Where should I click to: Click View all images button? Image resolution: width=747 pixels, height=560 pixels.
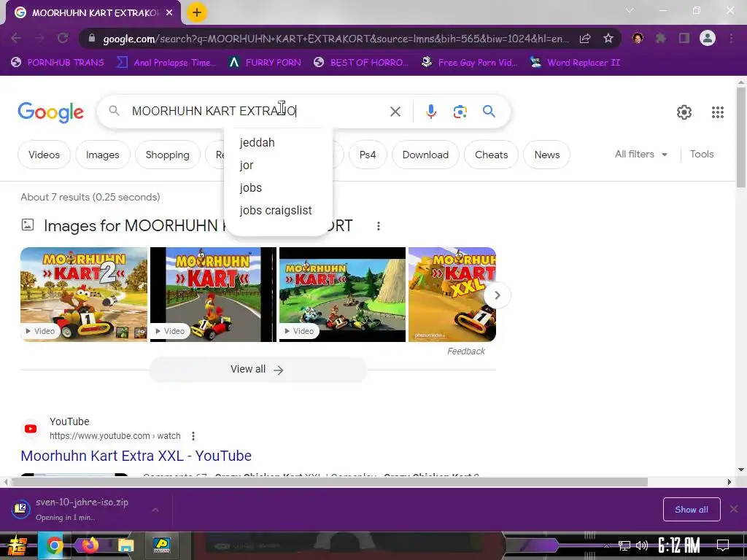(x=258, y=370)
